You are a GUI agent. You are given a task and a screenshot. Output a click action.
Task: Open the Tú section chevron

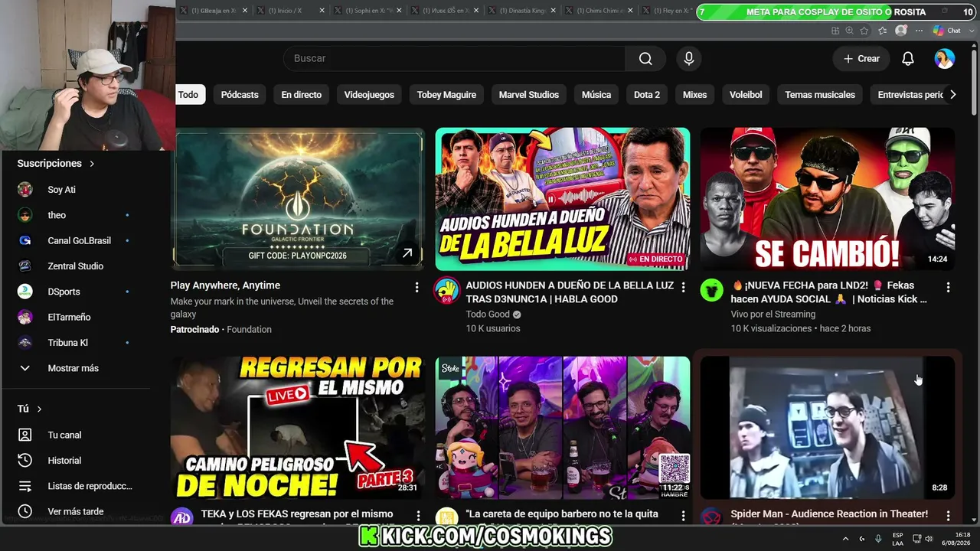39,409
